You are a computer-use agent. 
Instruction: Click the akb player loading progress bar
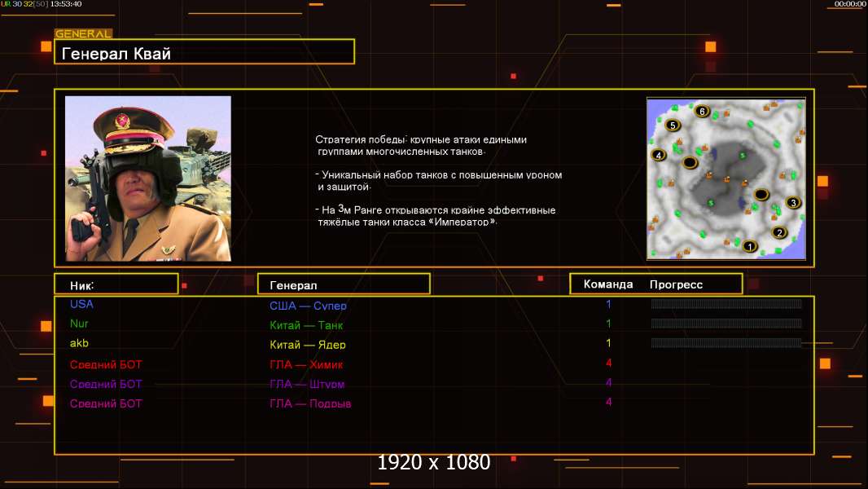coord(726,343)
